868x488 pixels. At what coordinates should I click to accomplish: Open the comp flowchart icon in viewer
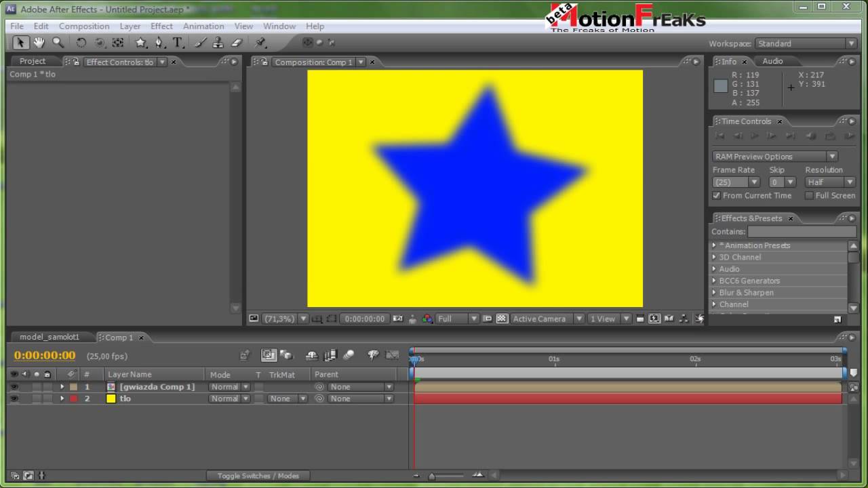tap(684, 319)
